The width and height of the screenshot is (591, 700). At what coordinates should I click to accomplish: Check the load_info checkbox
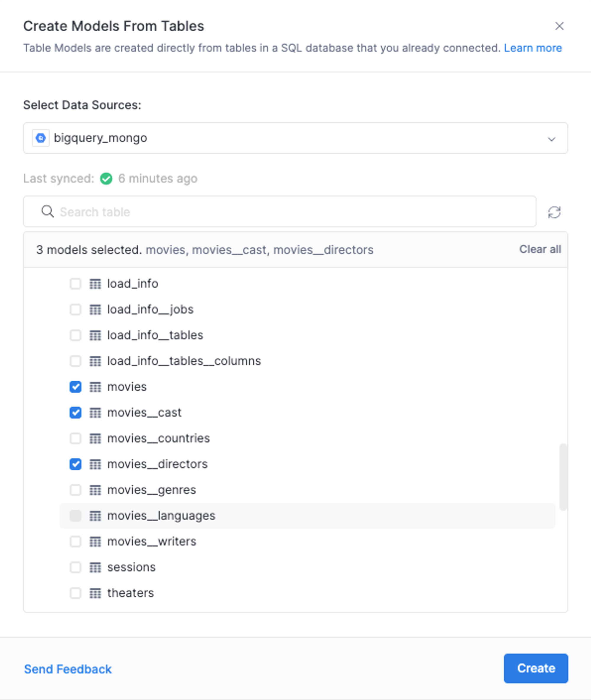click(x=75, y=284)
